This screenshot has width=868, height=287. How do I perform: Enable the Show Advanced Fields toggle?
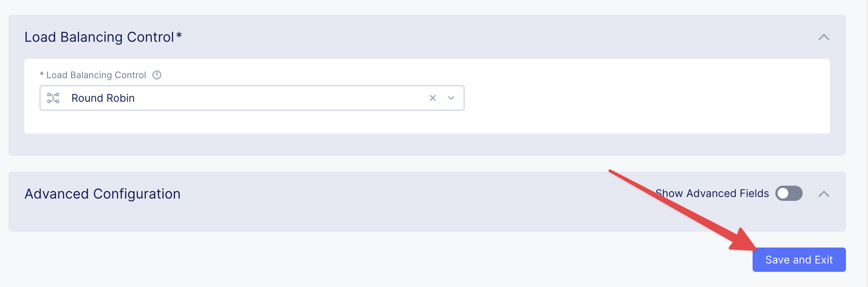789,193
